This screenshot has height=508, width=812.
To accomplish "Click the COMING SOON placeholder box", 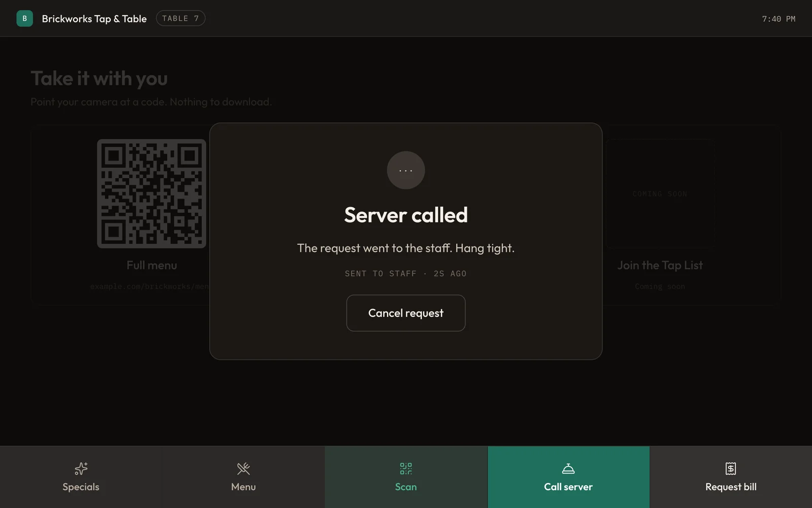I will click(660, 194).
